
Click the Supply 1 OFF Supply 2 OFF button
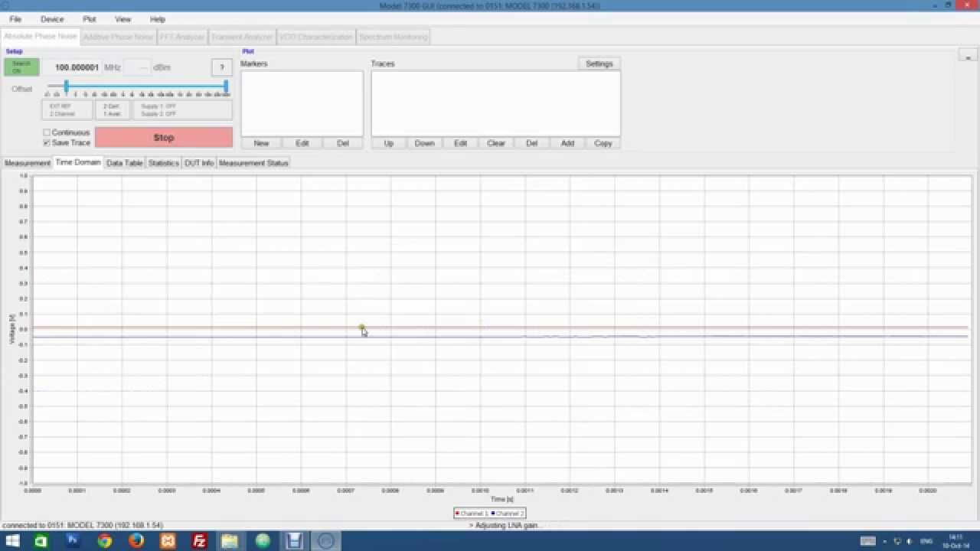tap(182, 110)
